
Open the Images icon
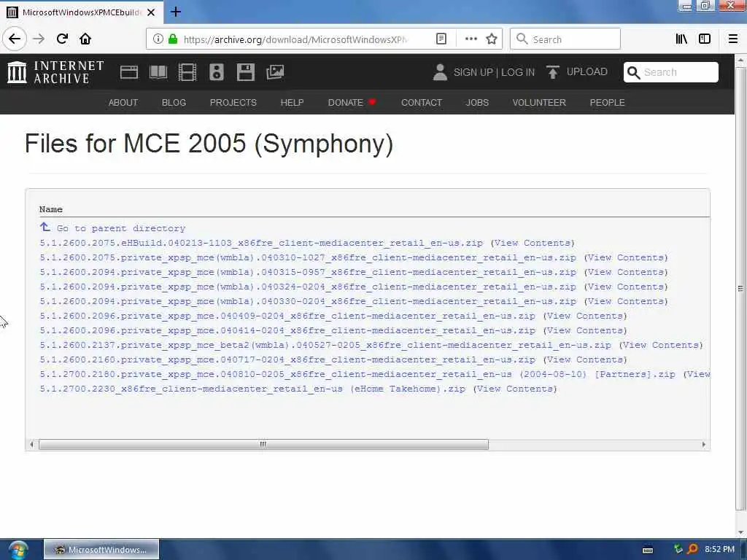[x=275, y=72]
